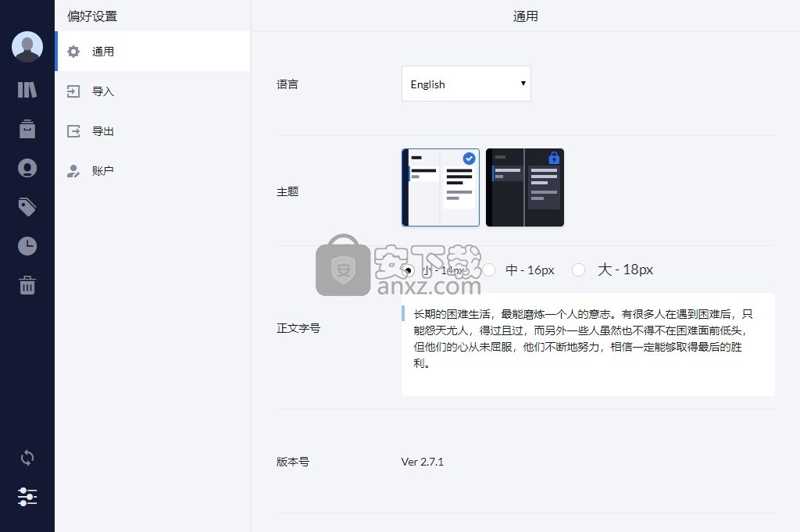Choose the locked dark theme thumbnail
This screenshot has height=532, width=800.
click(525, 187)
